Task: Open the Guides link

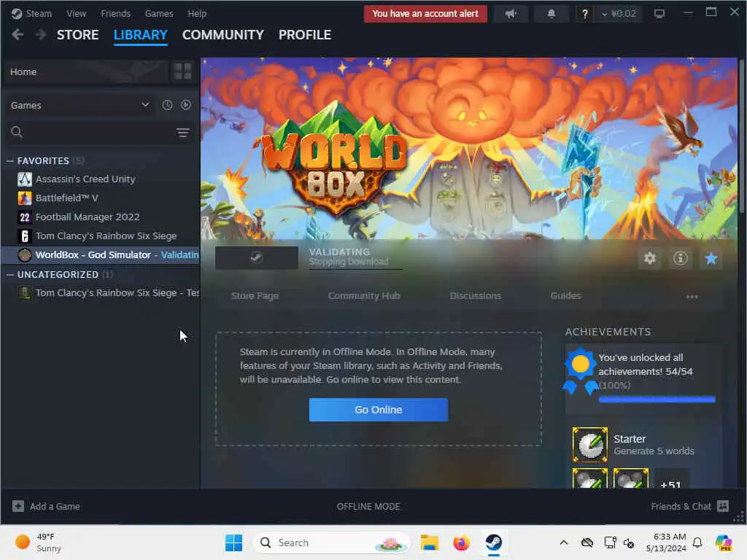Action: [x=565, y=296]
